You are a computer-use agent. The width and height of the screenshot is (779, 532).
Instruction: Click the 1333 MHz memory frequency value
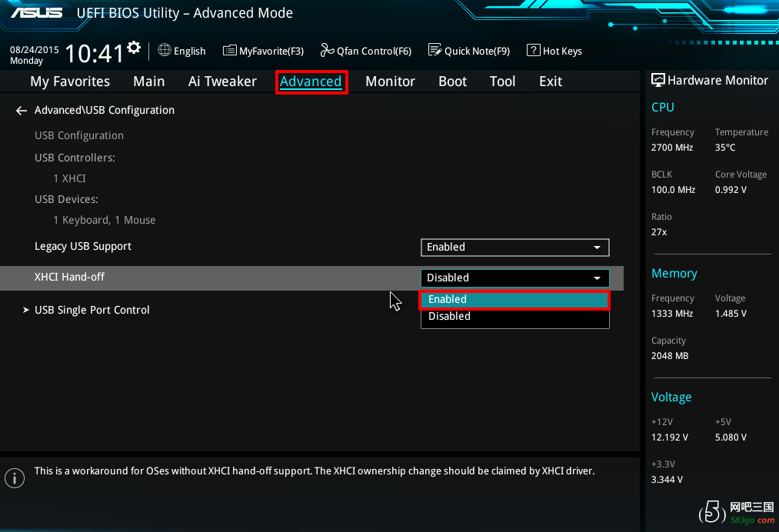(672, 314)
